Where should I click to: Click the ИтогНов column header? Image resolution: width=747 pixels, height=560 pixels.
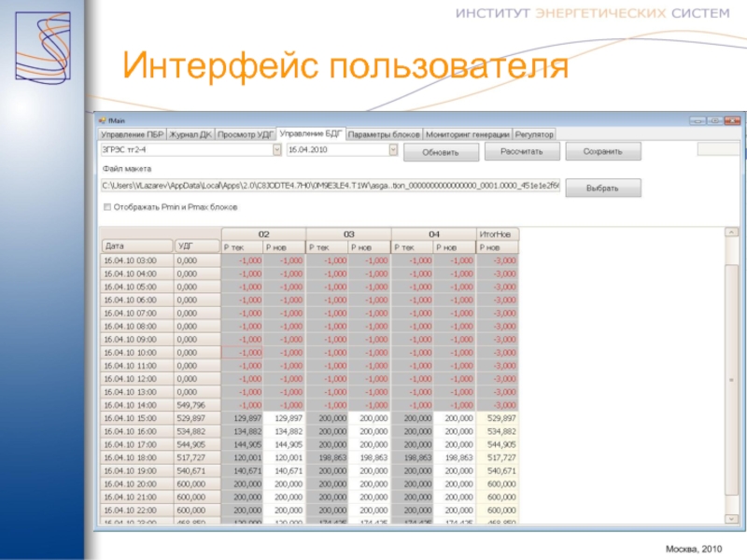click(498, 234)
